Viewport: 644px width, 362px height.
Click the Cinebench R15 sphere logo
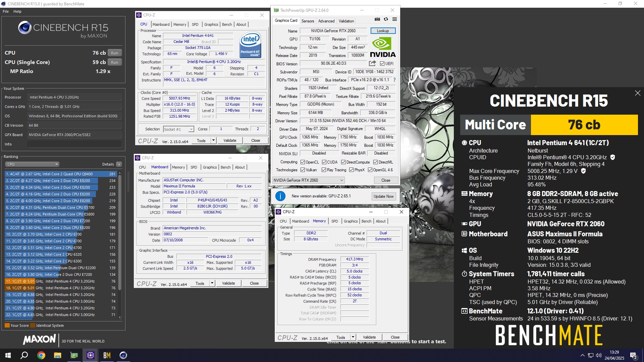pyautogui.click(x=25, y=28)
